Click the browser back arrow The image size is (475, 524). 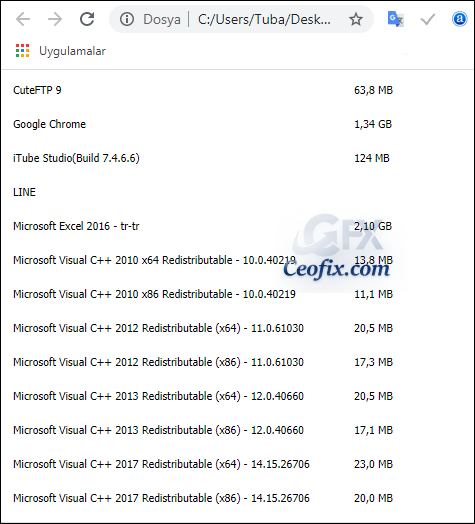[x=23, y=19]
